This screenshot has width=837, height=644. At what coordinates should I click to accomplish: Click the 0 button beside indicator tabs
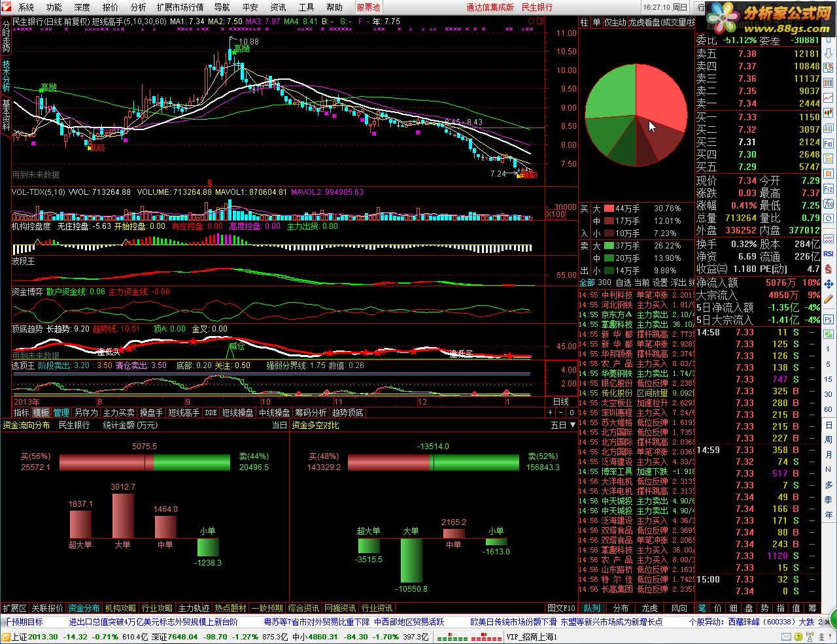[x=572, y=413]
